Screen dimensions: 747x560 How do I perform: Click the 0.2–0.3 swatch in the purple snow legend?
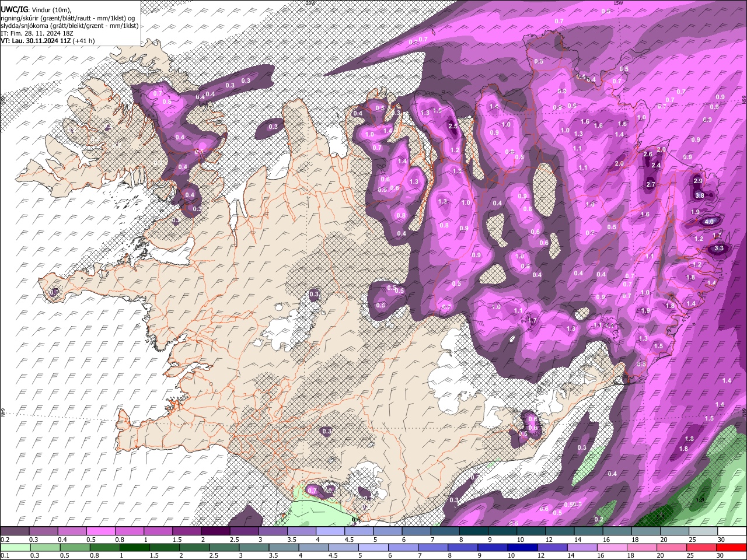(x=15, y=531)
